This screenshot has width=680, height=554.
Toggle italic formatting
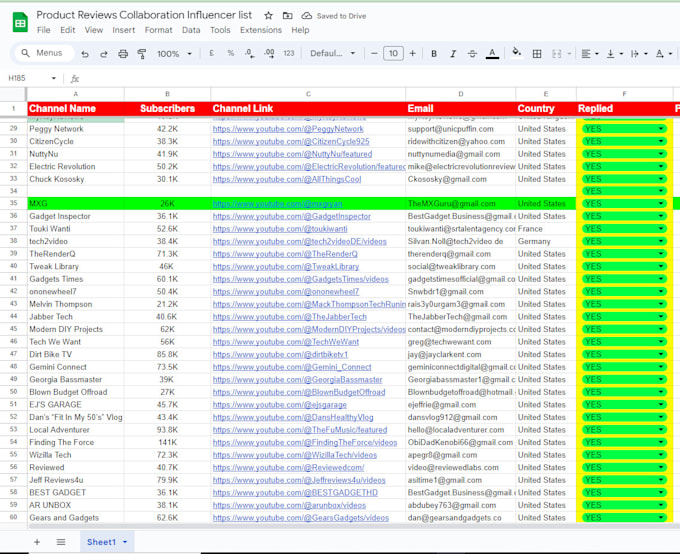pos(453,53)
